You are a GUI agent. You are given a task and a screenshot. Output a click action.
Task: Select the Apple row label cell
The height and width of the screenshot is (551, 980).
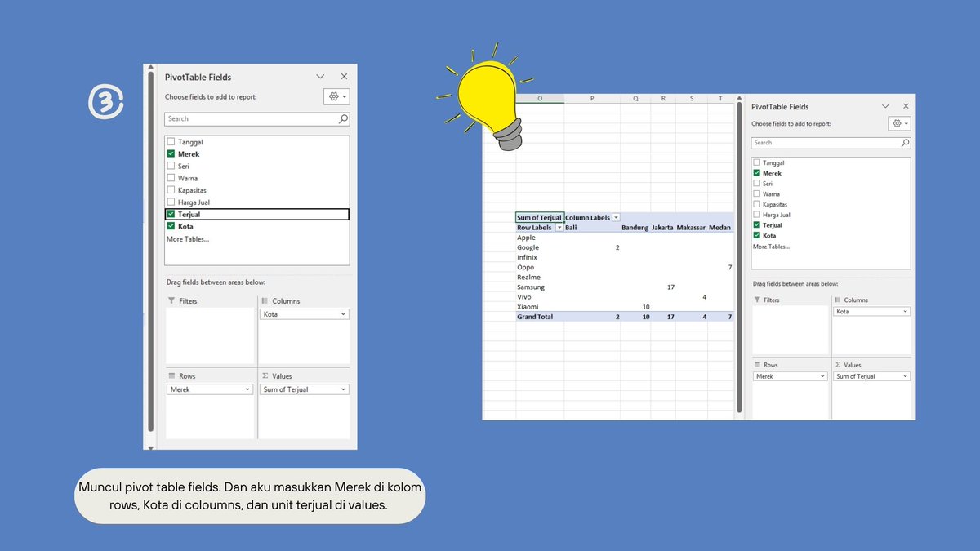point(540,238)
